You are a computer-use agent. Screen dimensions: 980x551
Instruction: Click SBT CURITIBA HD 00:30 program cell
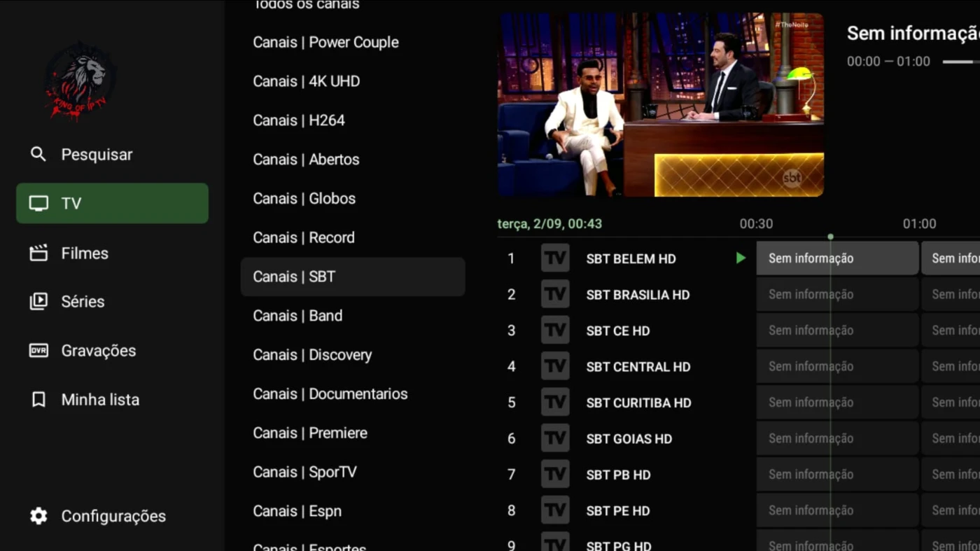(x=837, y=403)
